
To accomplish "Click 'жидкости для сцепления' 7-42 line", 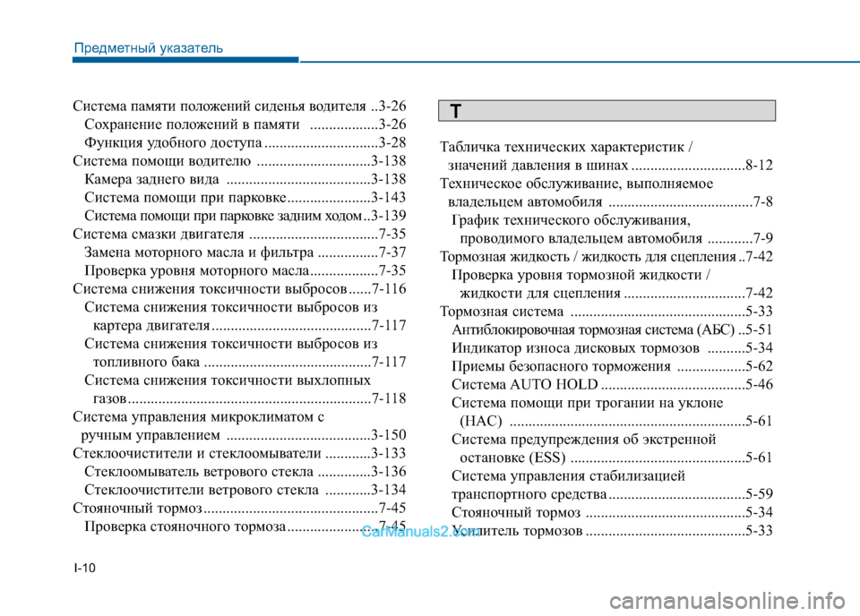I will [616, 293].
